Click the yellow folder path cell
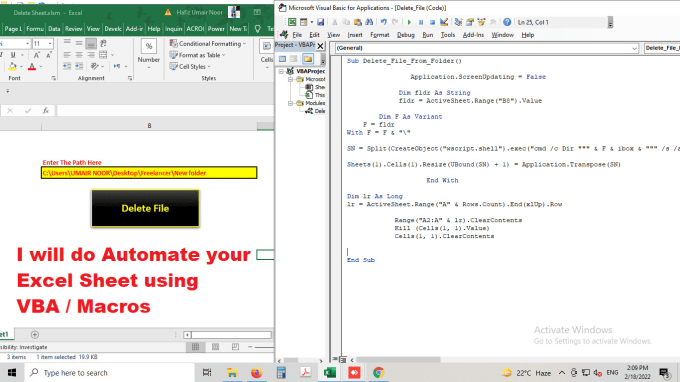Image resolution: width=680 pixels, height=382 pixels. (x=149, y=173)
